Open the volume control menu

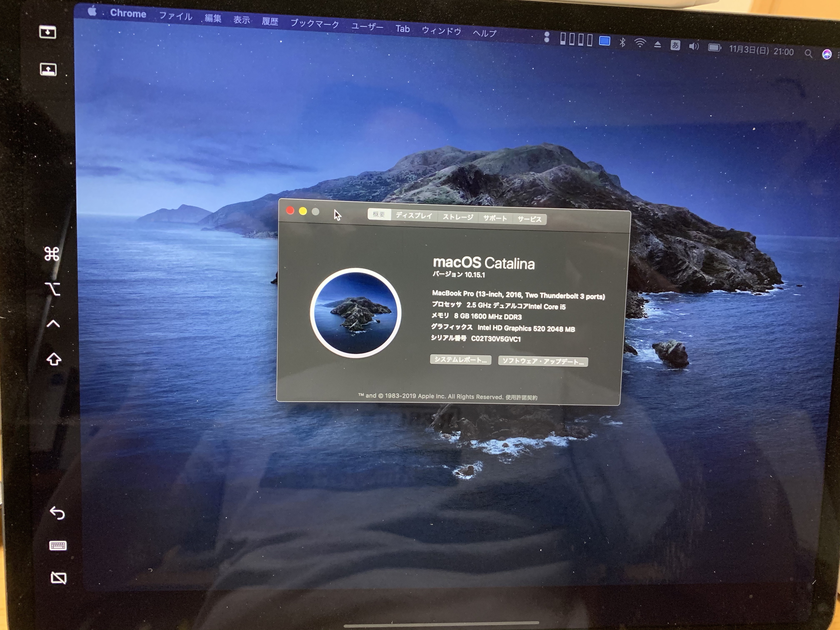(693, 47)
